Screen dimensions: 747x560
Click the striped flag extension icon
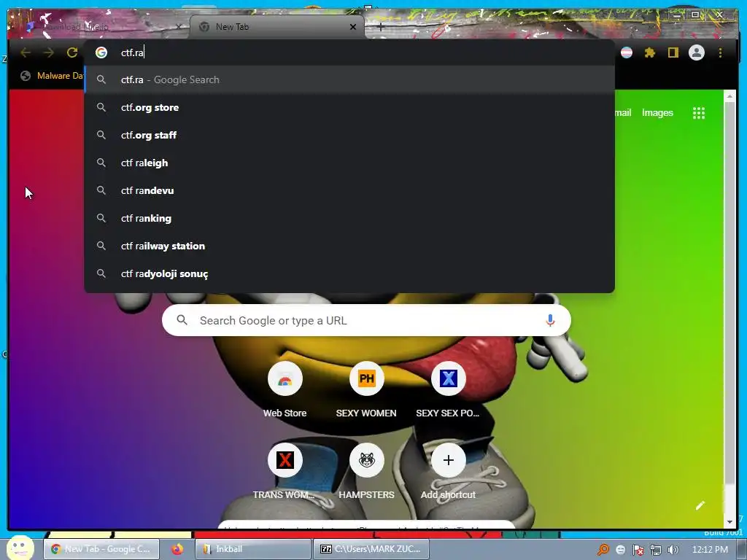pyautogui.click(x=627, y=52)
